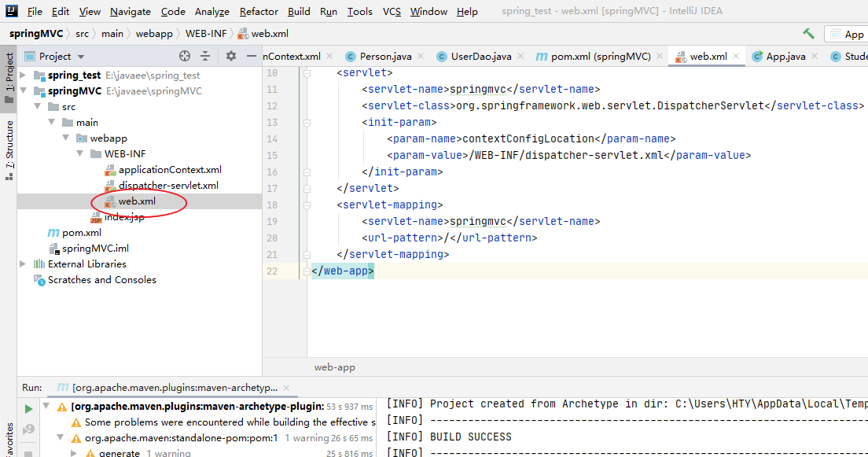Click the locate current file crosshair icon
This screenshot has width=868, height=457.
coord(185,56)
